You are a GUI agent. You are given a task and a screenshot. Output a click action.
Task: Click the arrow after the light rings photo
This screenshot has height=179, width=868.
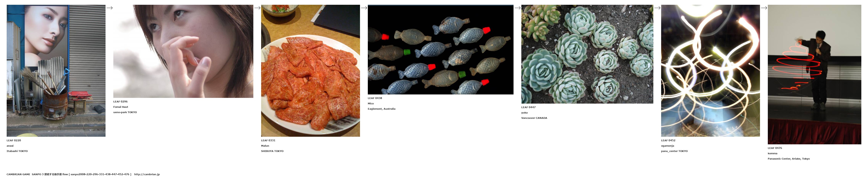(x=764, y=8)
